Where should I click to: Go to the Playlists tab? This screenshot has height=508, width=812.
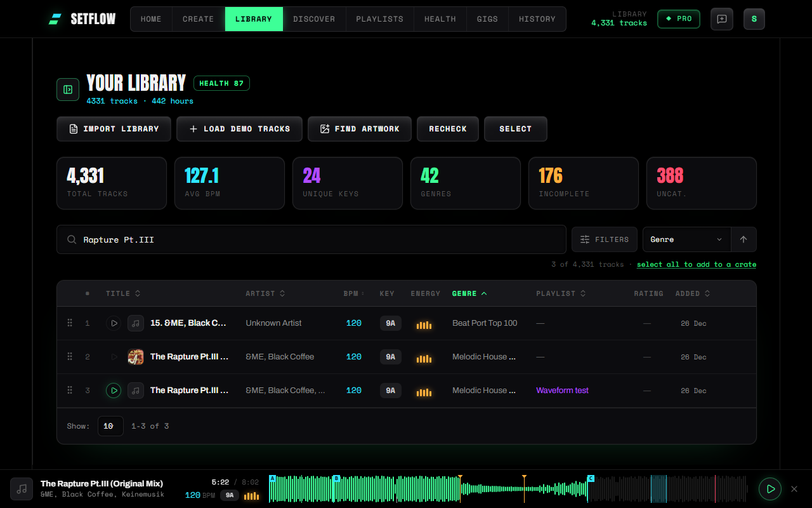tap(379, 19)
